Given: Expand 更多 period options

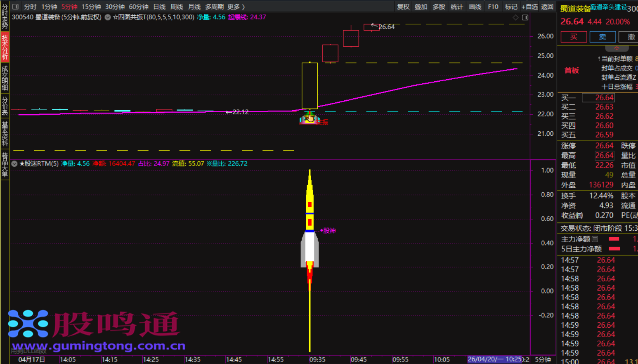Looking at the screenshot, I should [x=236, y=7].
